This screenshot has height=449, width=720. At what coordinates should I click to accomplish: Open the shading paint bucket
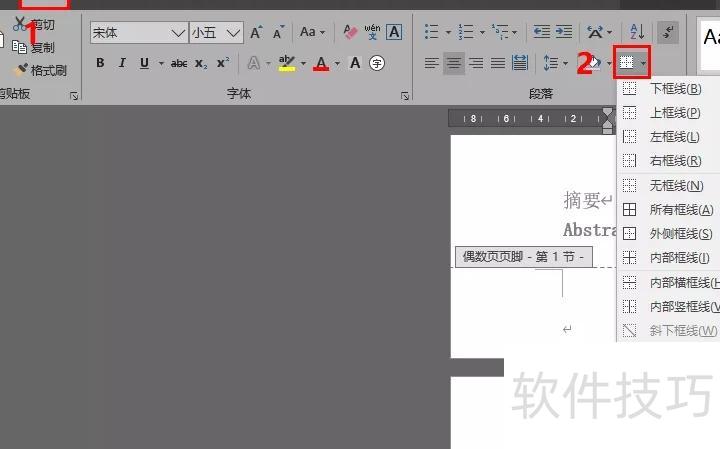[x=594, y=63]
